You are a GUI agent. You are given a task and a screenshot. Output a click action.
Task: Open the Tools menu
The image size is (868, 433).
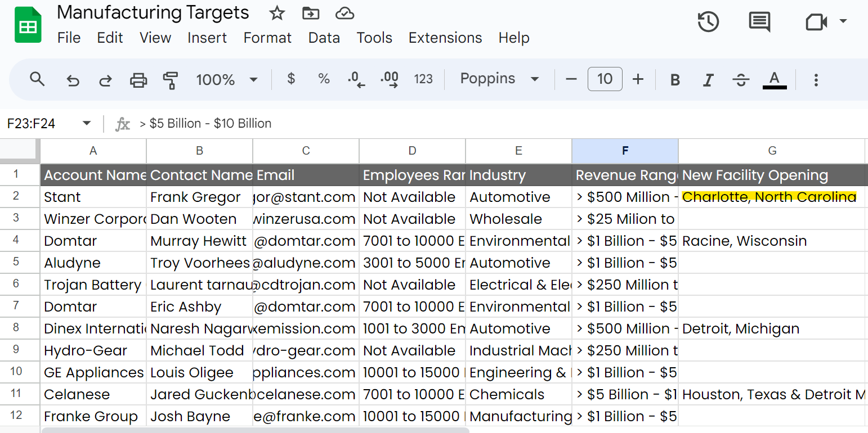click(x=374, y=38)
